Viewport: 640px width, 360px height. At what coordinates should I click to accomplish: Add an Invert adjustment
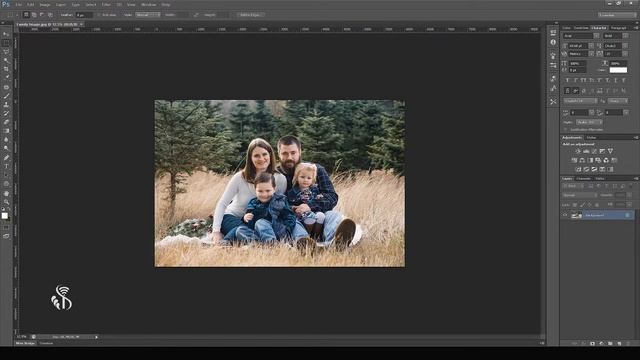pos(578,169)
